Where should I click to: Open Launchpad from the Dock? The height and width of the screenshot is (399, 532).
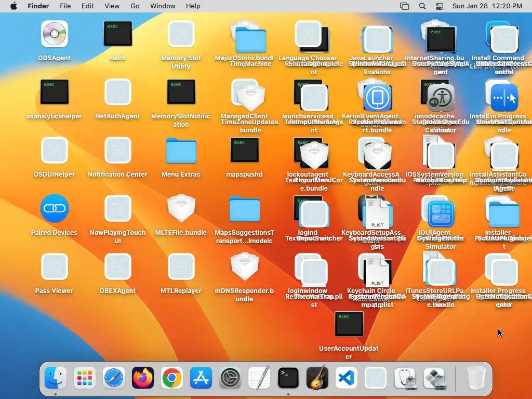tap(85, 378)
